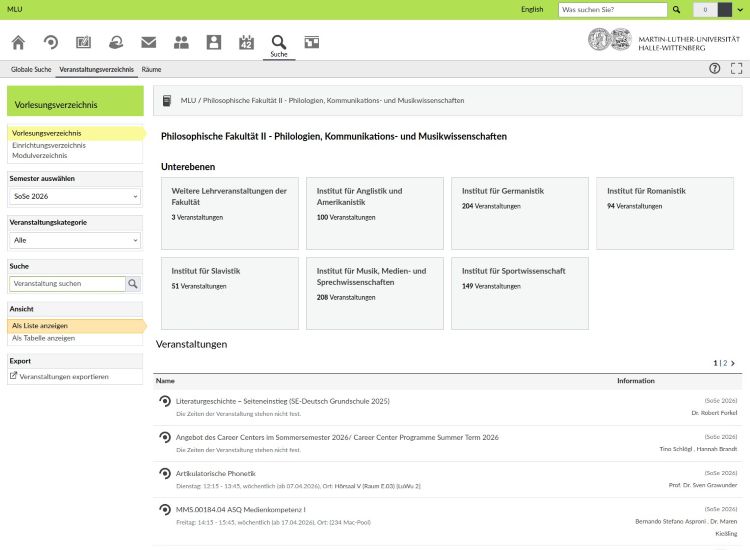
Task: Open the community people icon
Action: pos(181,43)
